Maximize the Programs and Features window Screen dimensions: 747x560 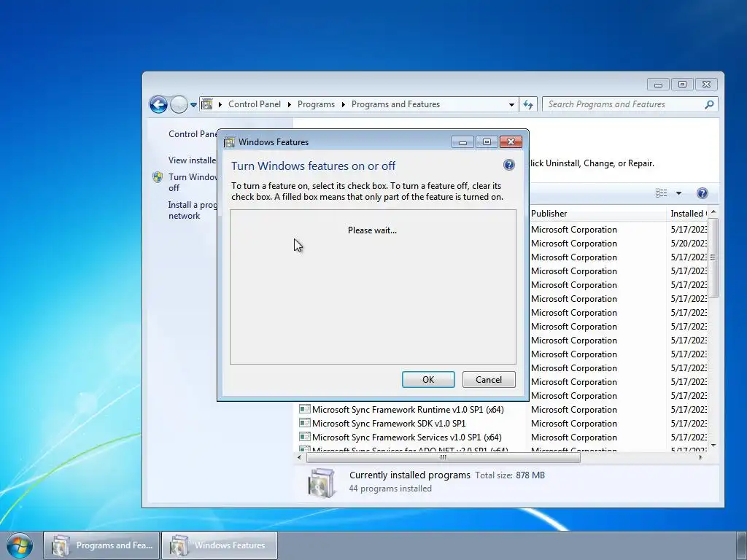682,85
